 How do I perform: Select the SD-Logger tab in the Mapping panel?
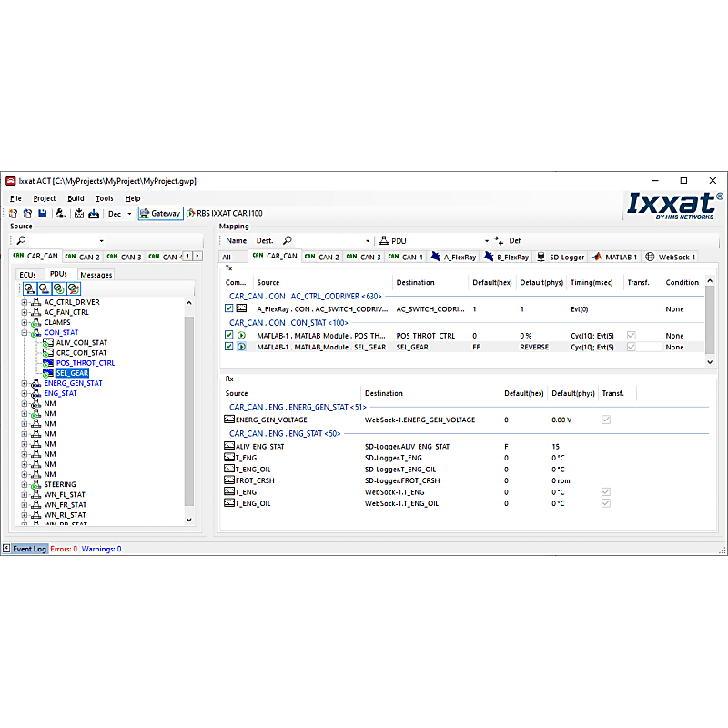(x=564, y=257)
